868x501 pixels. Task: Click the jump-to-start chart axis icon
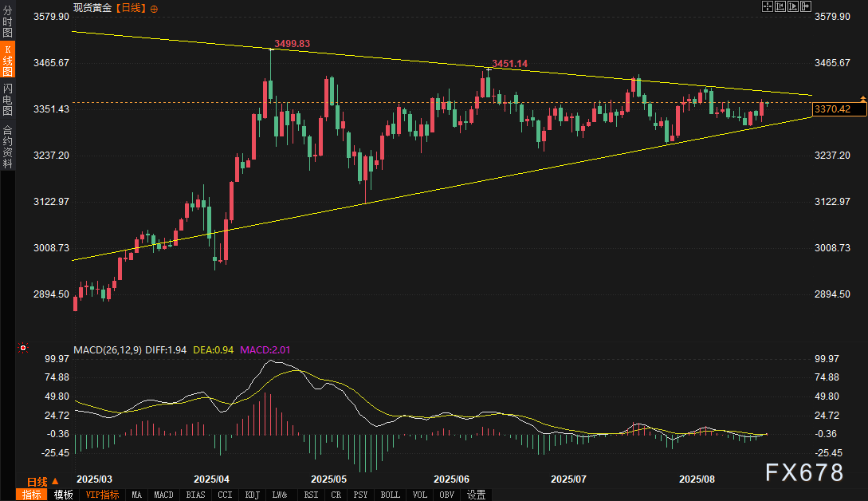[780, 6]
